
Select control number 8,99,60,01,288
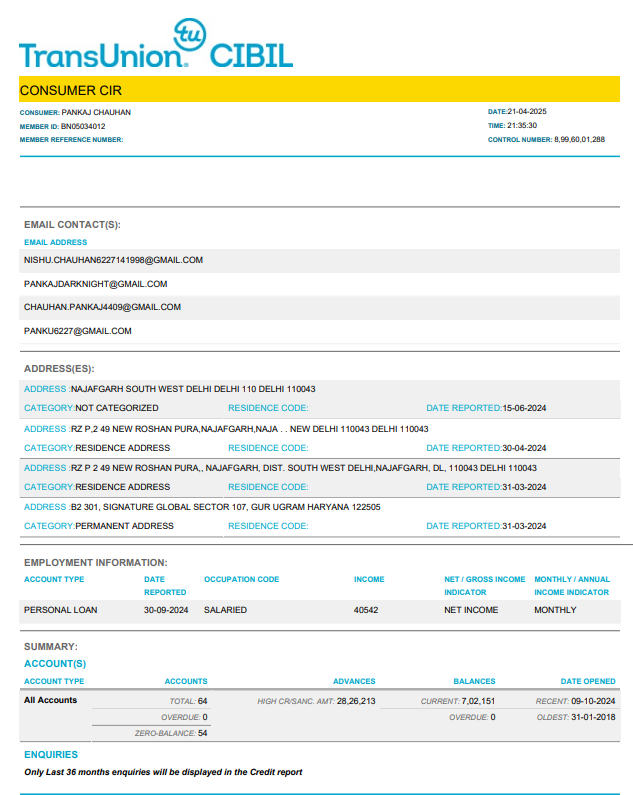point(579,139)
